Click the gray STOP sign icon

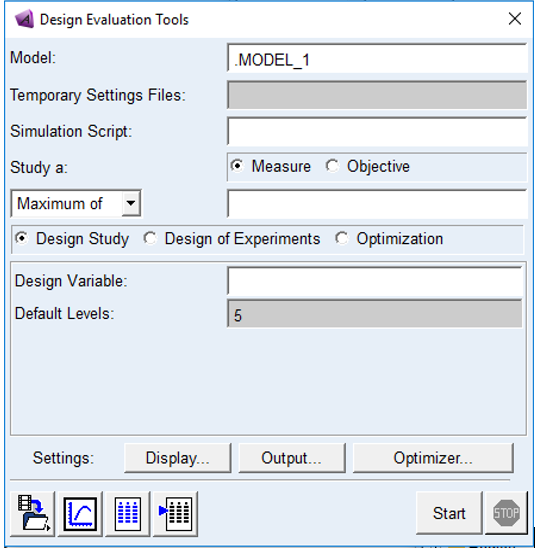click(x=506, y=513)
